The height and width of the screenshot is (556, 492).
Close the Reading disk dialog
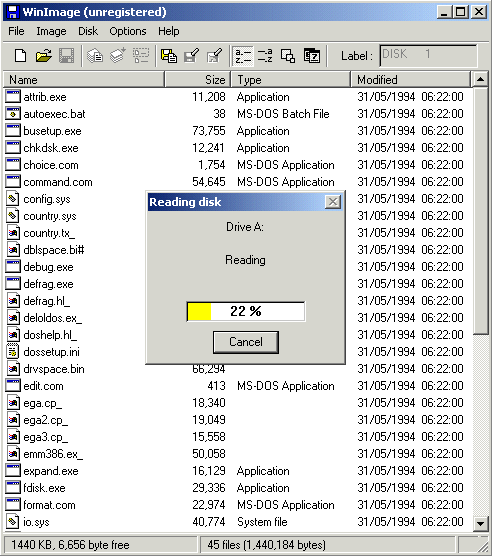click(x=333, y=202)
